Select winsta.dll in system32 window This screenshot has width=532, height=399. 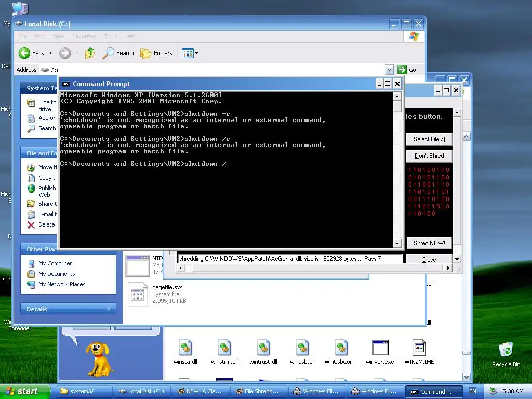(185, 352)
